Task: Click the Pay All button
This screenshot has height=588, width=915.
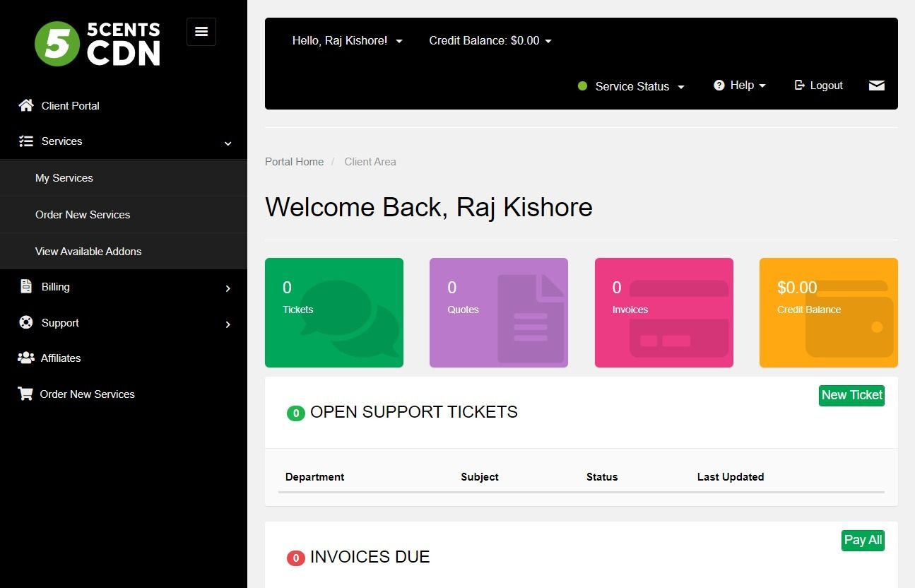Action: (x=863, y=540)
